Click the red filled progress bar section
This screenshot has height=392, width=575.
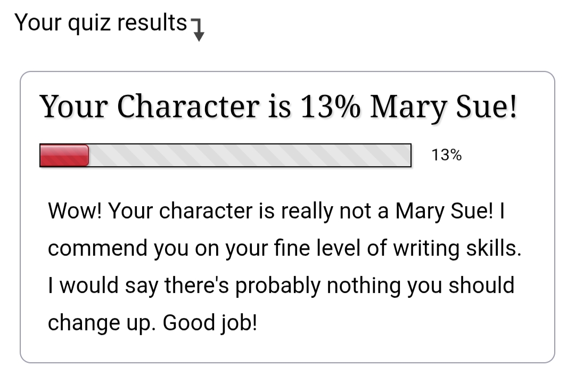[x=64, y=155]
